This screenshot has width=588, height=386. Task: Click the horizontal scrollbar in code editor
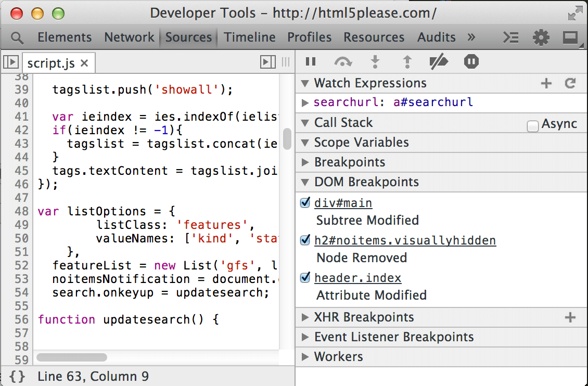(x=72, y=357)
